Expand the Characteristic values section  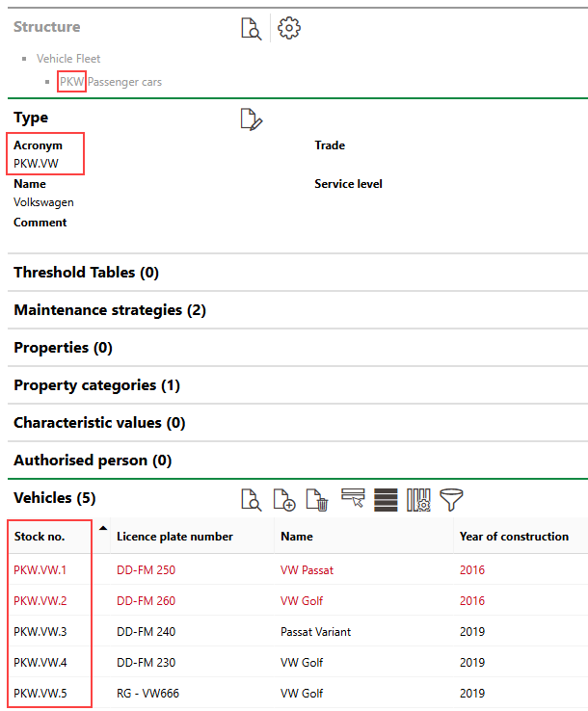pyautogui.click(x=100, y=423)
